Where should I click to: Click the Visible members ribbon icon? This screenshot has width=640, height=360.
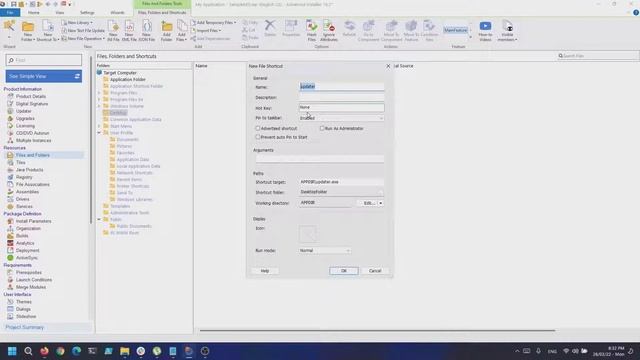coord(507,31)
